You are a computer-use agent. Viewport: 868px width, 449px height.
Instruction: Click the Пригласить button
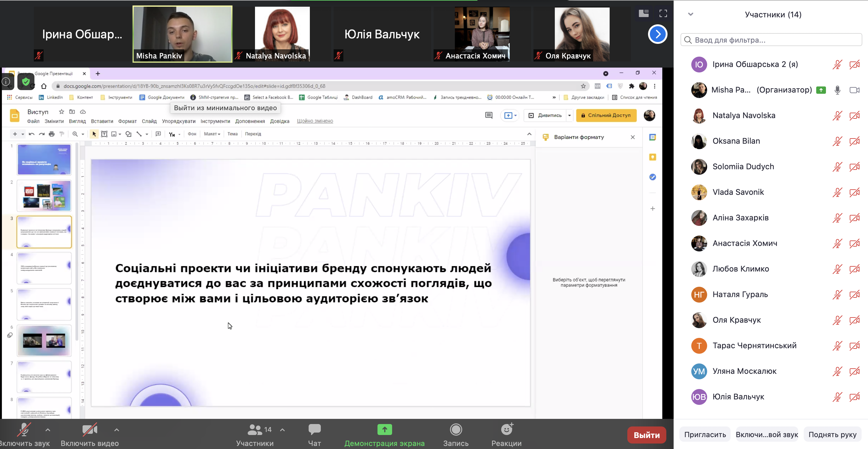705,434
